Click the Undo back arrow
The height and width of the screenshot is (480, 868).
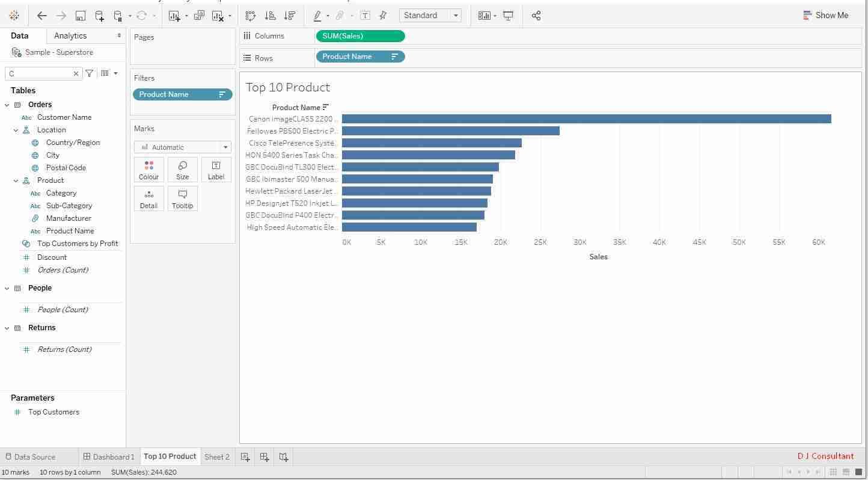pos(41,16)
